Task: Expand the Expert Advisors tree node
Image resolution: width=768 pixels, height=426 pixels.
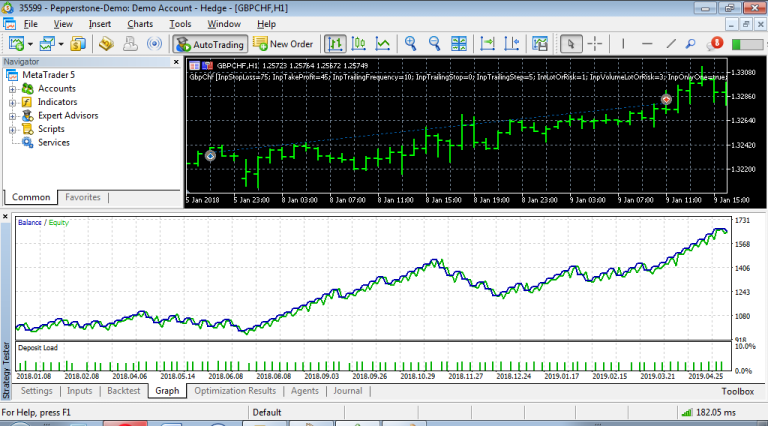Action: coord(13,116)
